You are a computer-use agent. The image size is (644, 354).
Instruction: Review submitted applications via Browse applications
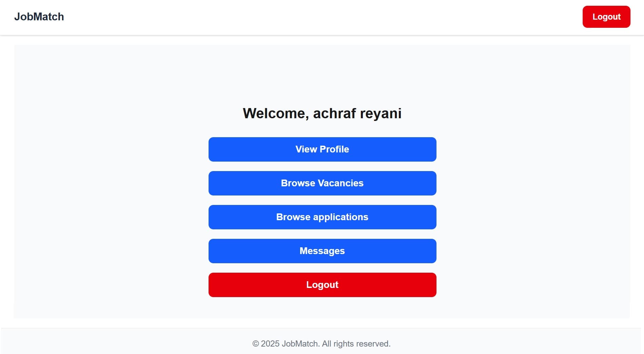[x=322, y=217]
